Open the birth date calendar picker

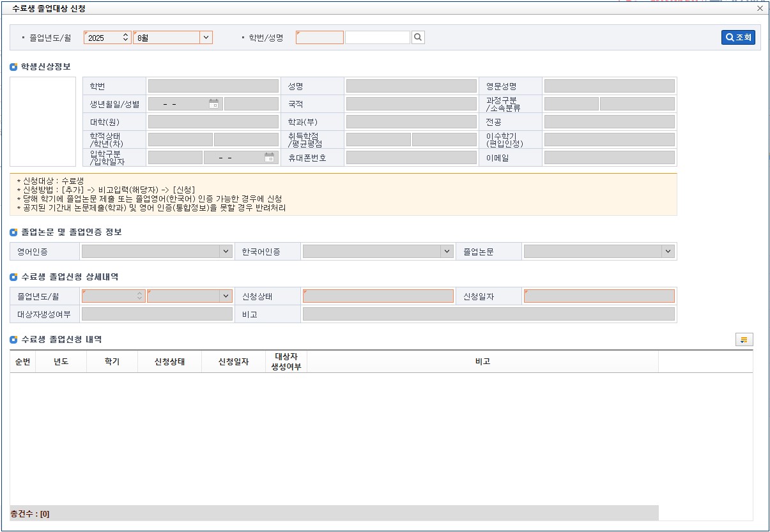tap(213, 104)
